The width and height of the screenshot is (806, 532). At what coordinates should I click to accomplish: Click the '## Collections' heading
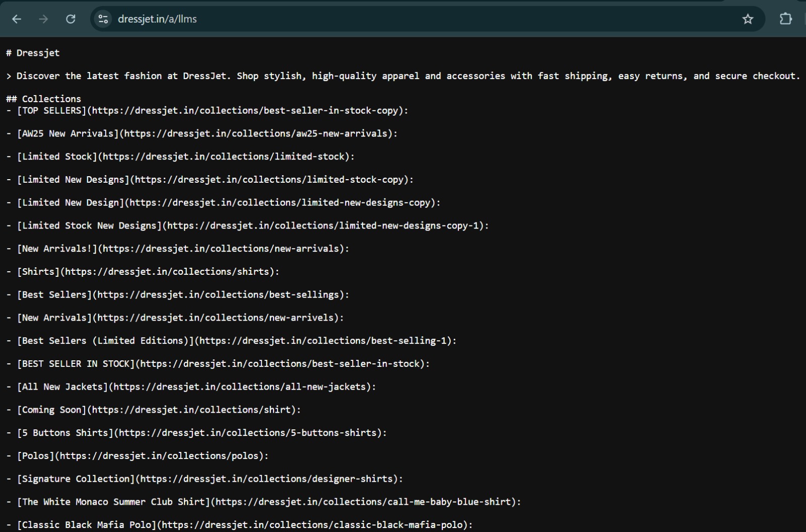[x=43, y=99]
